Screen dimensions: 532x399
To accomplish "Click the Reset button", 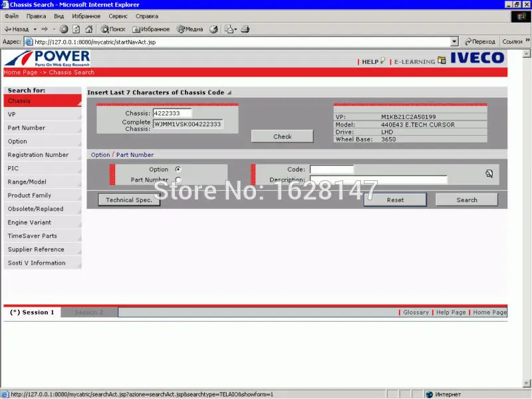I will tap(395, 200).
